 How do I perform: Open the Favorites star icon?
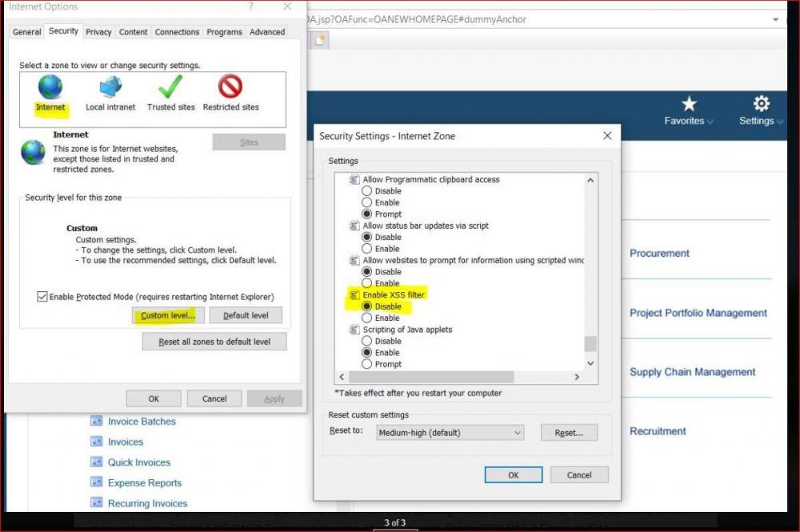pyautogui.click(x=689, y=104)
